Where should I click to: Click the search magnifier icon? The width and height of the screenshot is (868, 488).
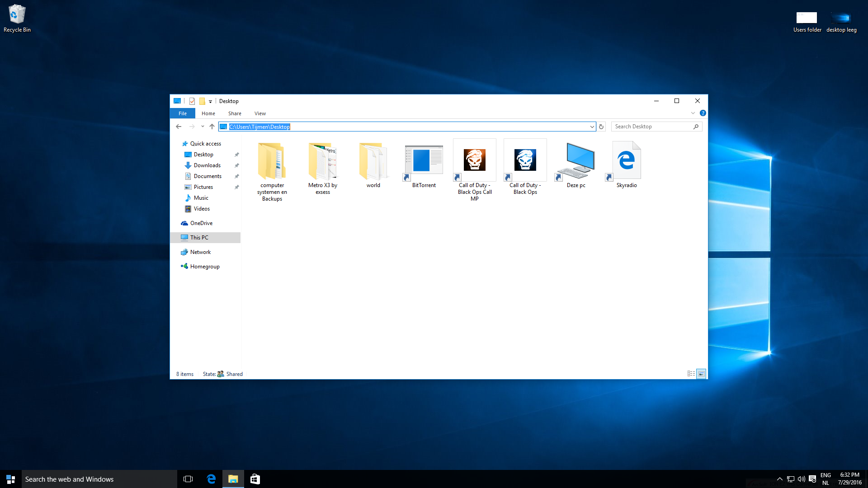(696, 127)
